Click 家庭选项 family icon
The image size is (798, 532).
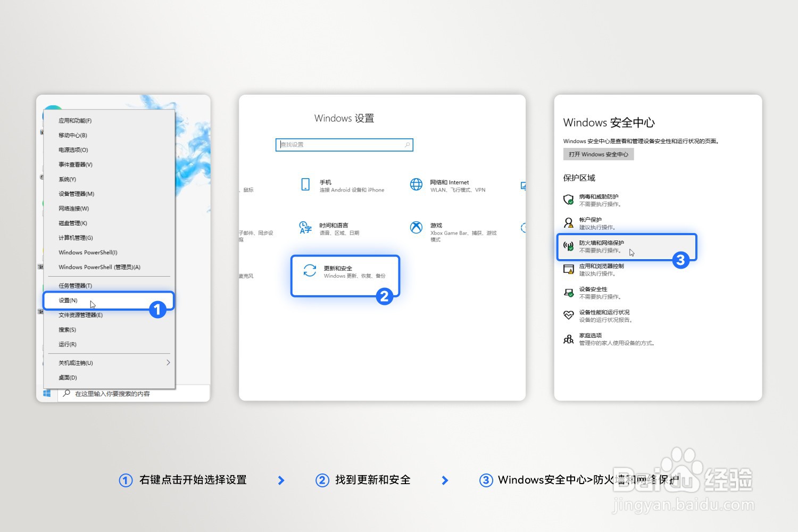click(x=569, y=339)
